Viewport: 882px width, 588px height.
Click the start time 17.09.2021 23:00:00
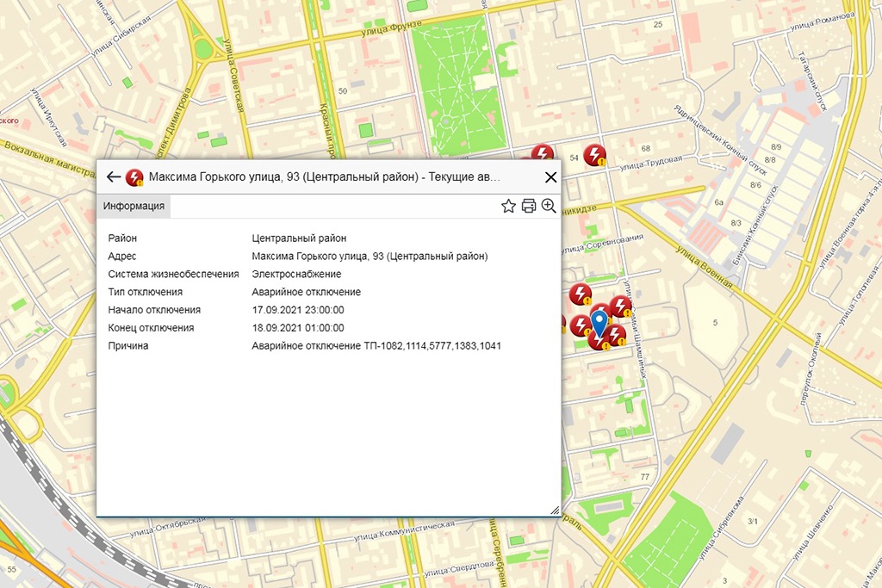(x=298, y=310)
